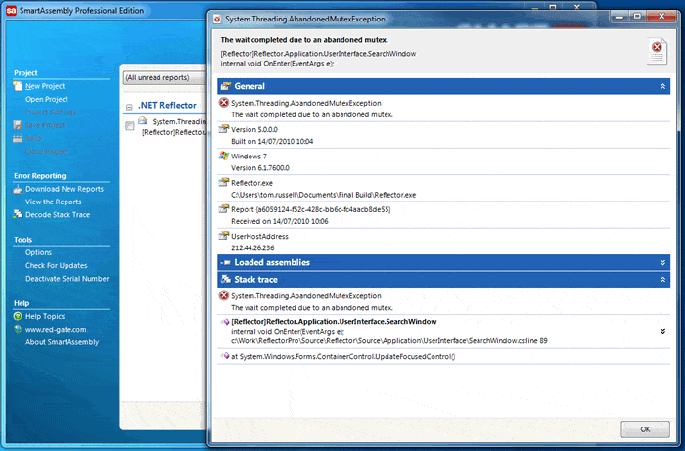Click the globe icon beside www.red-gate.com
This screenshot has height=451, width=685.
click(x=17, y=330)
